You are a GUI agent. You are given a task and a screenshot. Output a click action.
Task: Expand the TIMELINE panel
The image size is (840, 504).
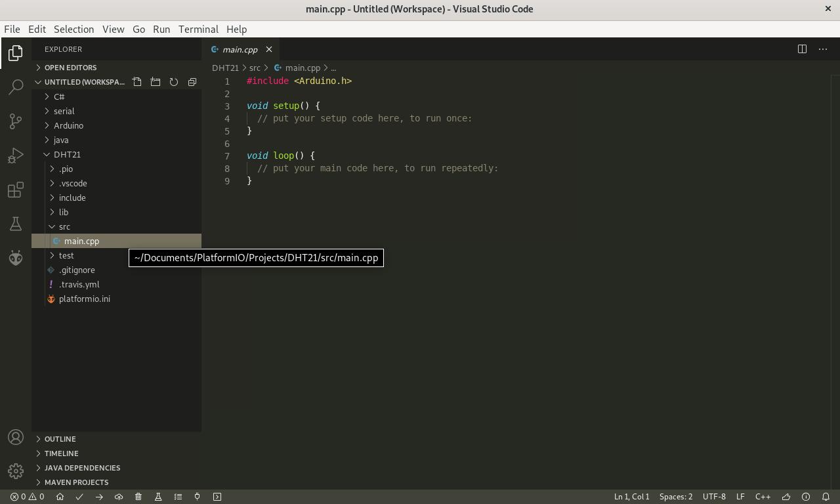pos(116,453)
